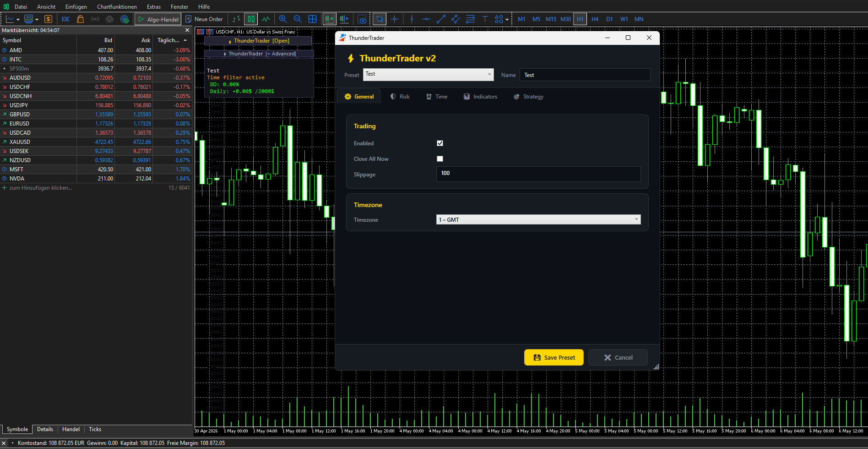
Task: Click the Save Preset button
Action: [553, 357]
